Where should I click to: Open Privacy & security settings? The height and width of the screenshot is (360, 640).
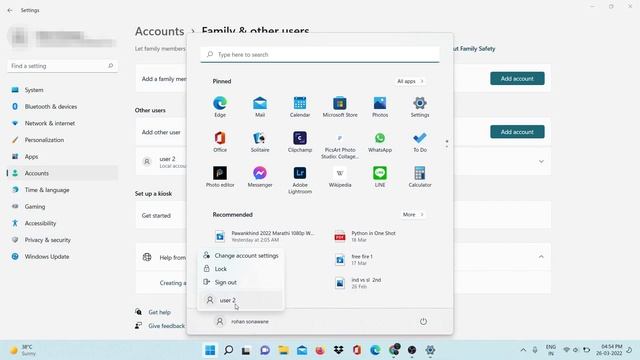click(62, 240)
